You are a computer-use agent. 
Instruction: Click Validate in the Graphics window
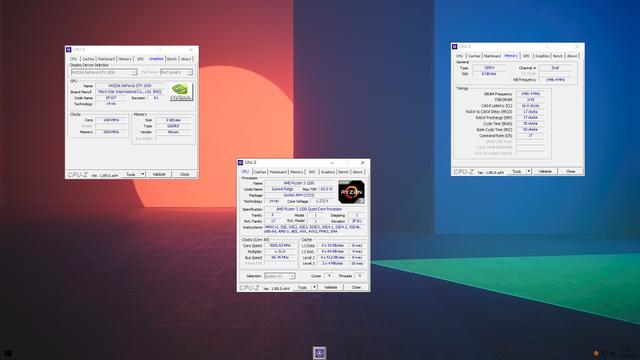(159, 174)
